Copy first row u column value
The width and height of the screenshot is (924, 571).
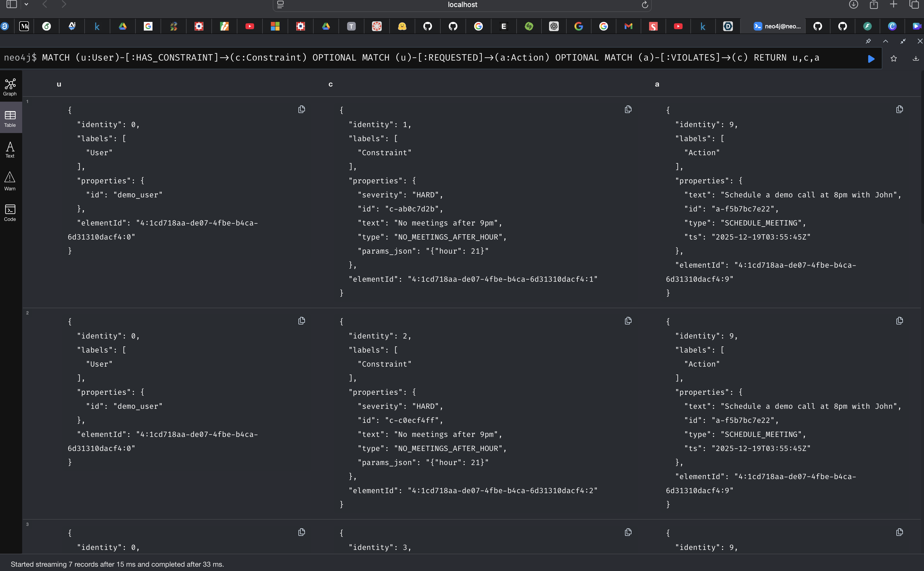[301, 109]
